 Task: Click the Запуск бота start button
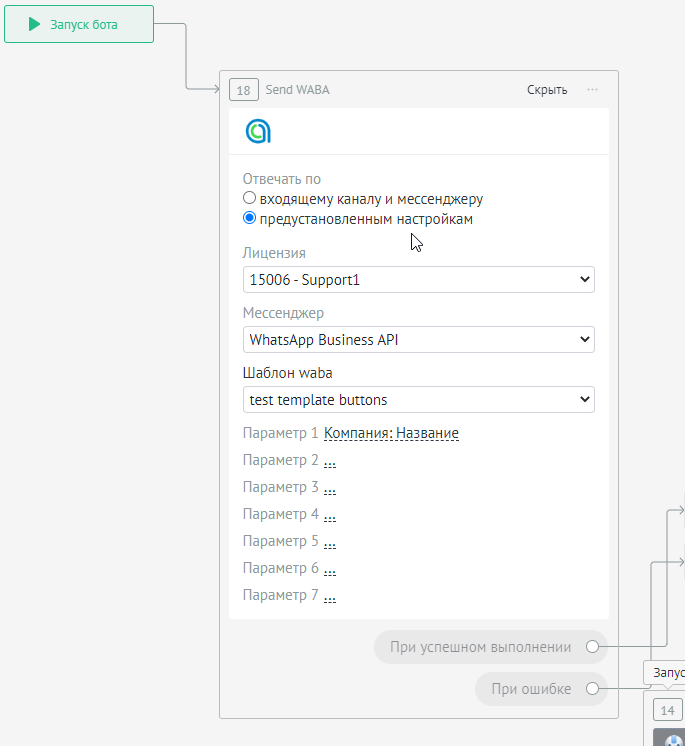(79, 24)
